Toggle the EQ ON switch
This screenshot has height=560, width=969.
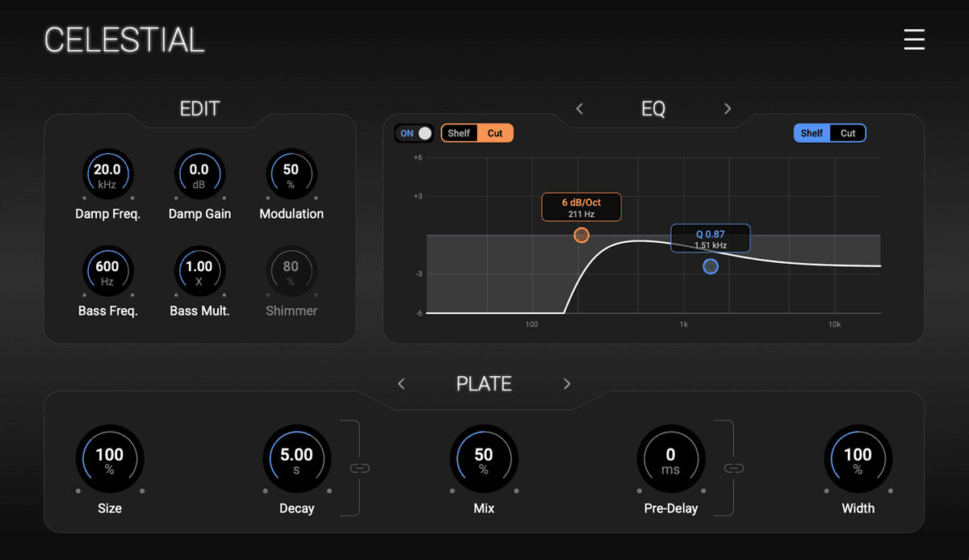coord(414,133)
